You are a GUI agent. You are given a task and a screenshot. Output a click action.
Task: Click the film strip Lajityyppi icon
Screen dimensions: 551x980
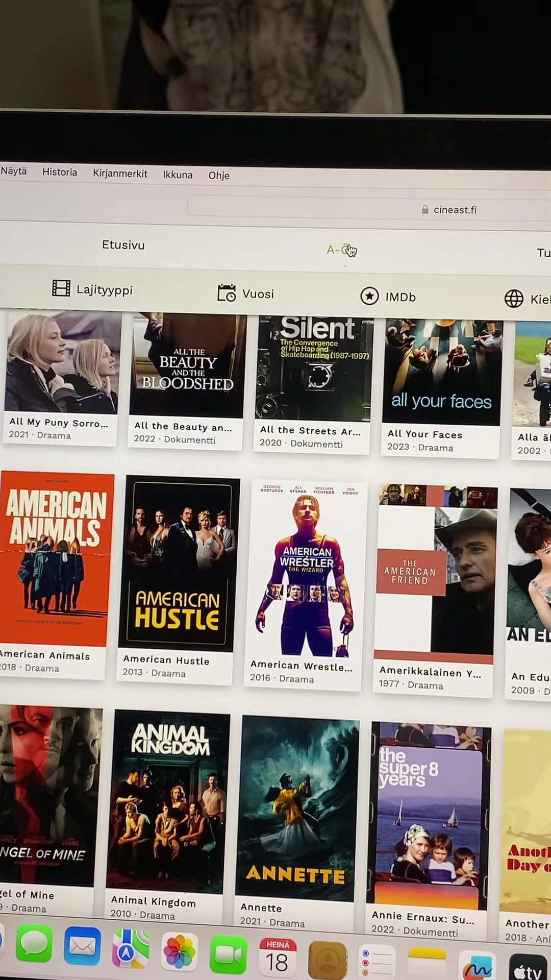tap(61, 288)
